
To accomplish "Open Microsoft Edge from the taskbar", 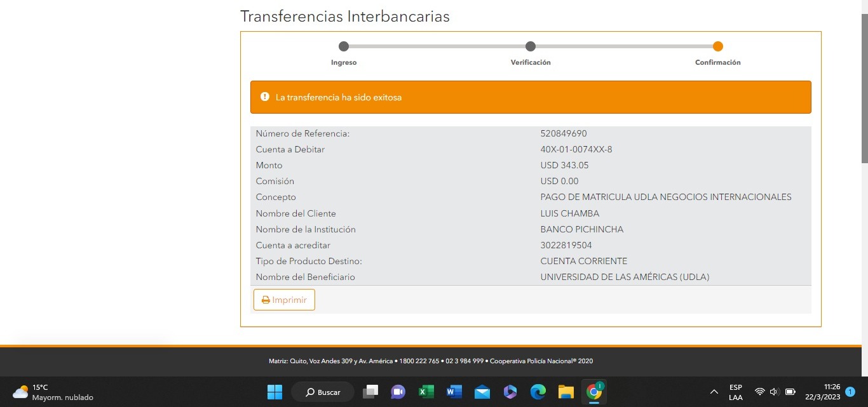I will pyautogui.click(x=538, y=392).
